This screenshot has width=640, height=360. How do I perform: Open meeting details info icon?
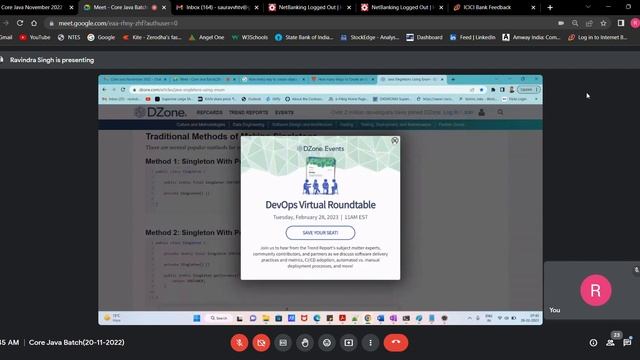[593, 343]
